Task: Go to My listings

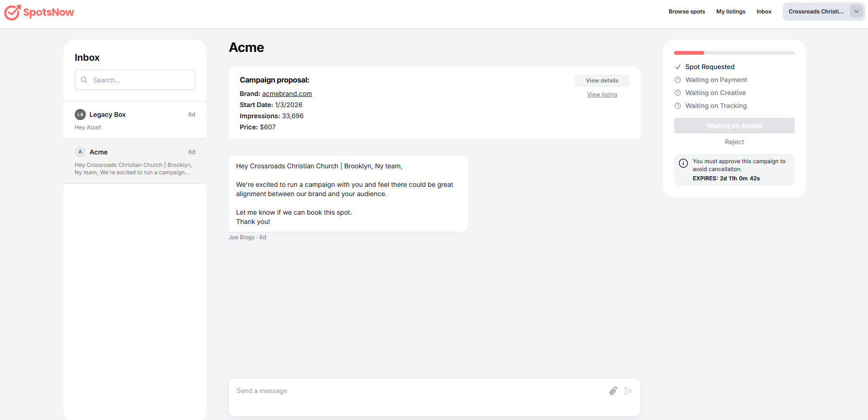Action: coord(731,12)
